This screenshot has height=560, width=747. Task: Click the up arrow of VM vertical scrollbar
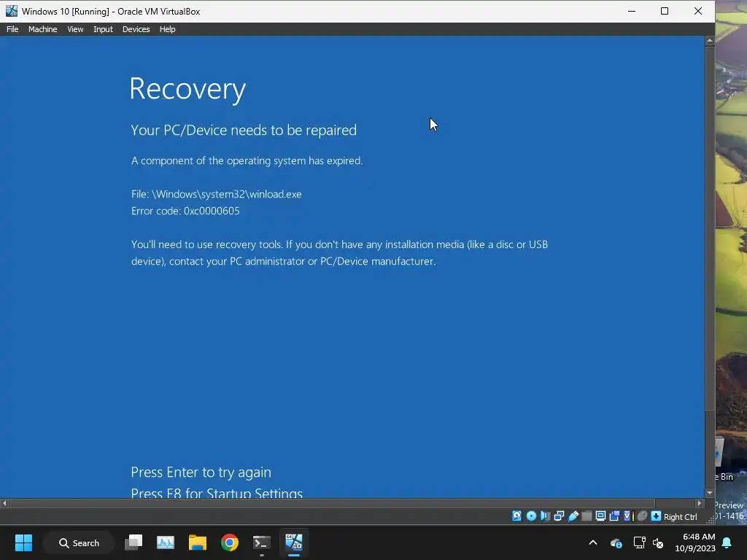coord(710,41)
